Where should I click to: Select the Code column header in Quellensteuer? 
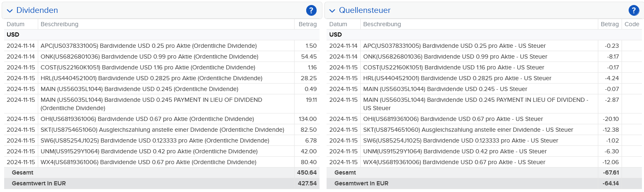(x=632, y=24)
